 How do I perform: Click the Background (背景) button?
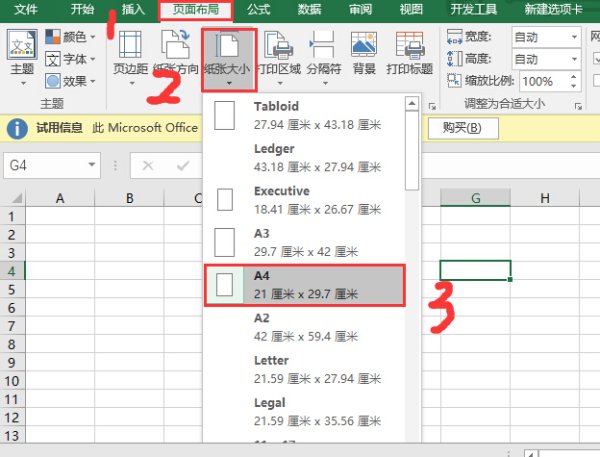[364, 54]
